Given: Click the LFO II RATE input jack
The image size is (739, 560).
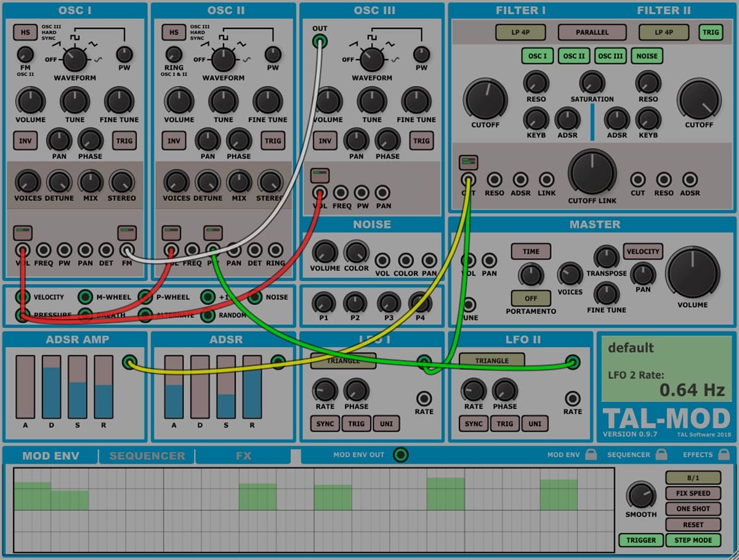Looking at the screenshot, I should point(573,397).
